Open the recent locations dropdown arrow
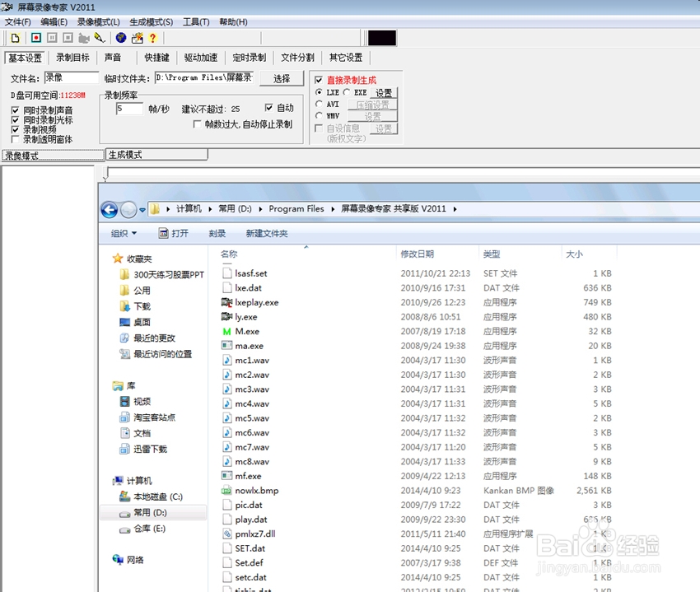 click(142, 209)
